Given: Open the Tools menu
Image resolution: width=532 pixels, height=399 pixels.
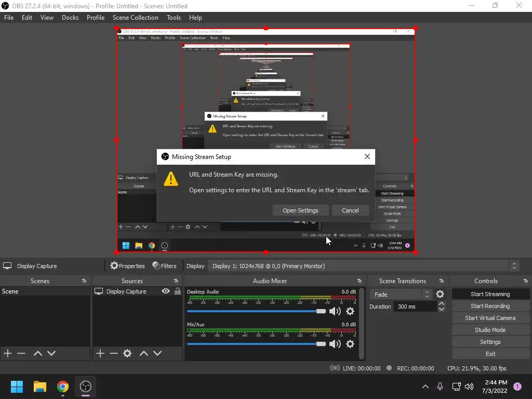Looking at the screenshot, I should click(x=174, y=18).
